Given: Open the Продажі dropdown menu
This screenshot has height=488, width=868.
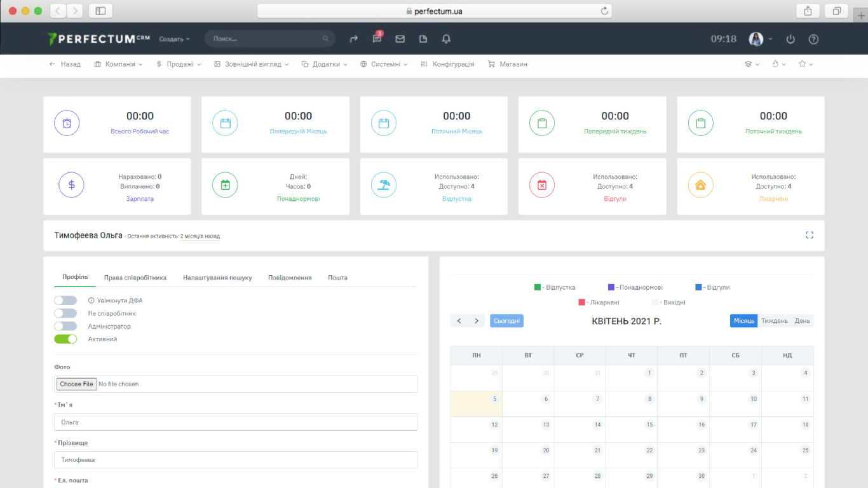Looking at the screenshot, I should [179, 64].
